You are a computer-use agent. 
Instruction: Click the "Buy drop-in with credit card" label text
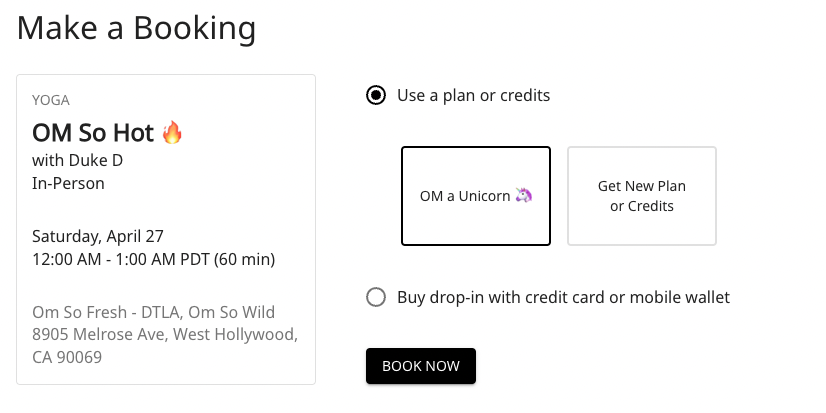pos(563,297)
